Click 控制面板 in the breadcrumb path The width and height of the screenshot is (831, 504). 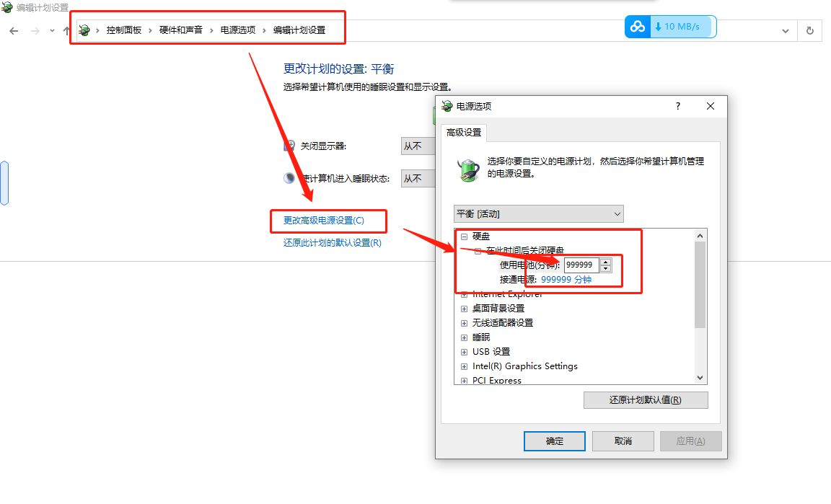(124, 30)
